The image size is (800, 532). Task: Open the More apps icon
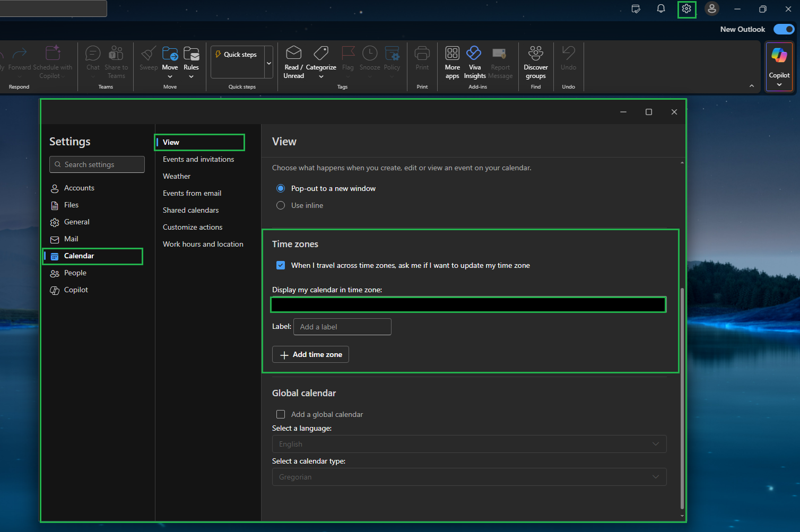(452, 54)
